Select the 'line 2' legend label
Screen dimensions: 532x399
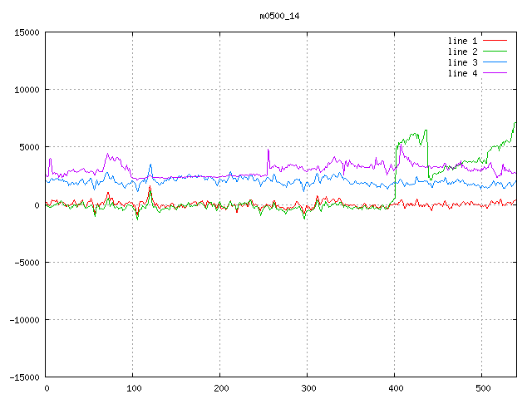point(463,52)
